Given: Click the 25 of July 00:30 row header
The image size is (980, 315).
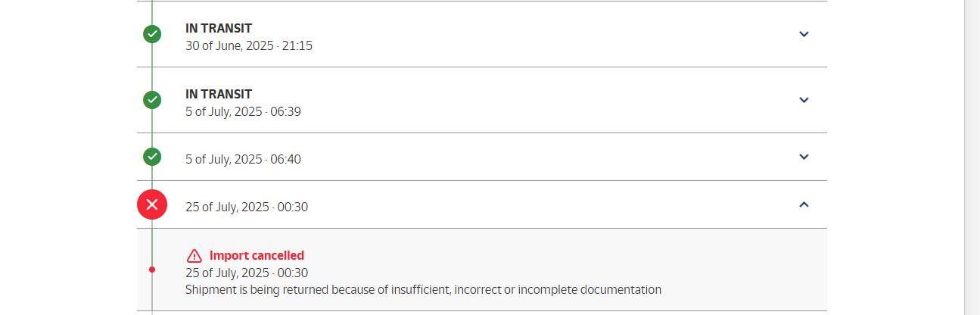Looking at the screenshot, I should tap(482, 204).
